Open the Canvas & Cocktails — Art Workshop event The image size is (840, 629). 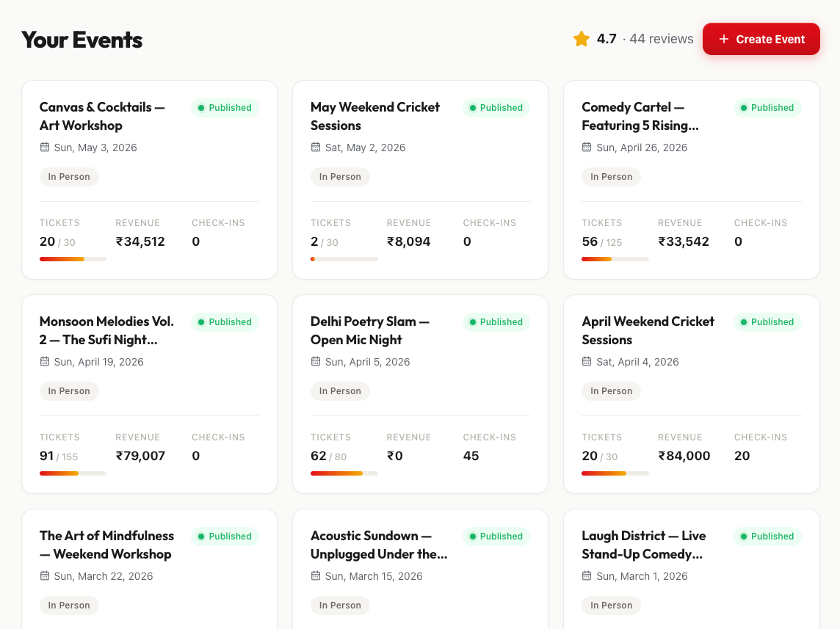tap(102, 116)
